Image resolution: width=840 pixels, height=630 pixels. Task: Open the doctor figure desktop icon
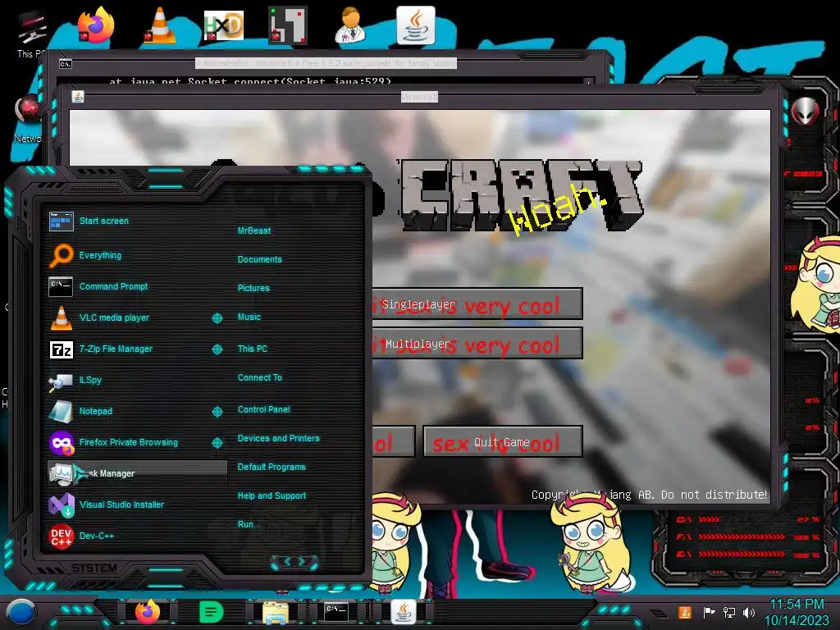351,25
